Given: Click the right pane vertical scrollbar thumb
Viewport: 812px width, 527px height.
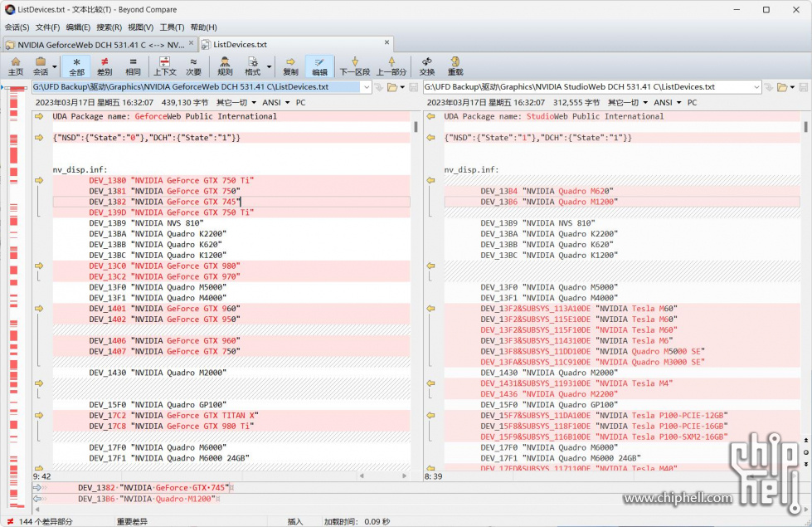Looking at the screenshot, I should click(806, 126).
